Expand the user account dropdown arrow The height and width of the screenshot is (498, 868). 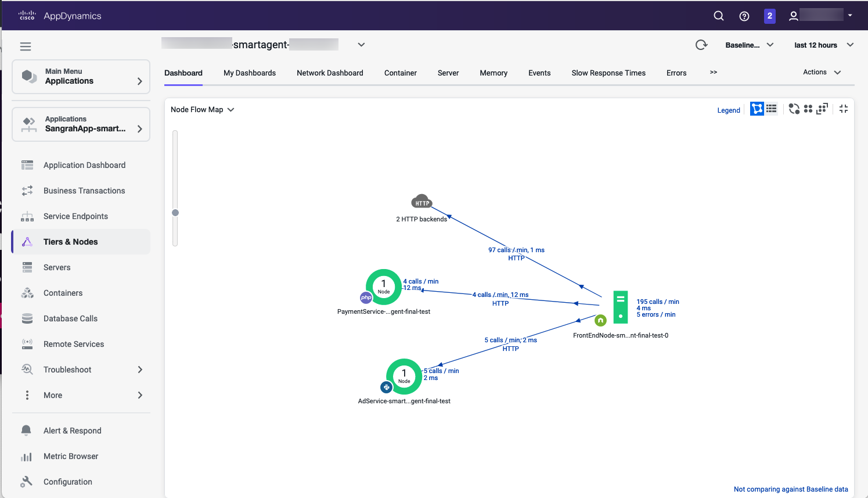pyautogui.click(x=850, y=16)
